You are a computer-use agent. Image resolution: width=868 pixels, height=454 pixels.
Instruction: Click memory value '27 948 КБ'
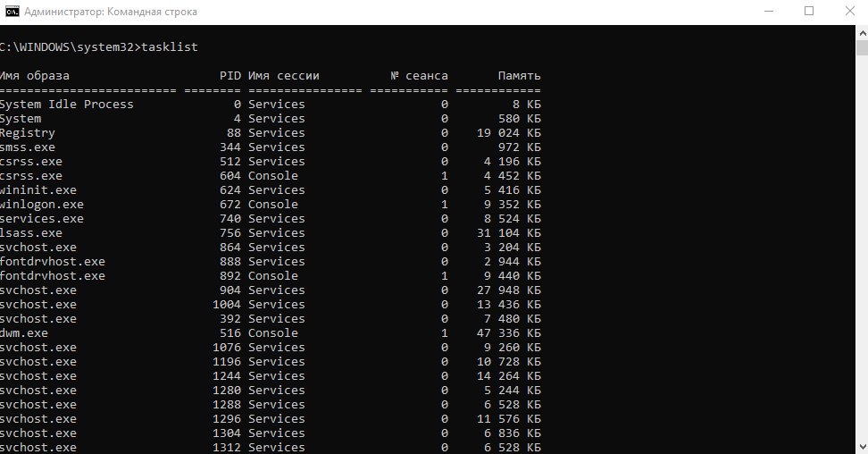509,290
